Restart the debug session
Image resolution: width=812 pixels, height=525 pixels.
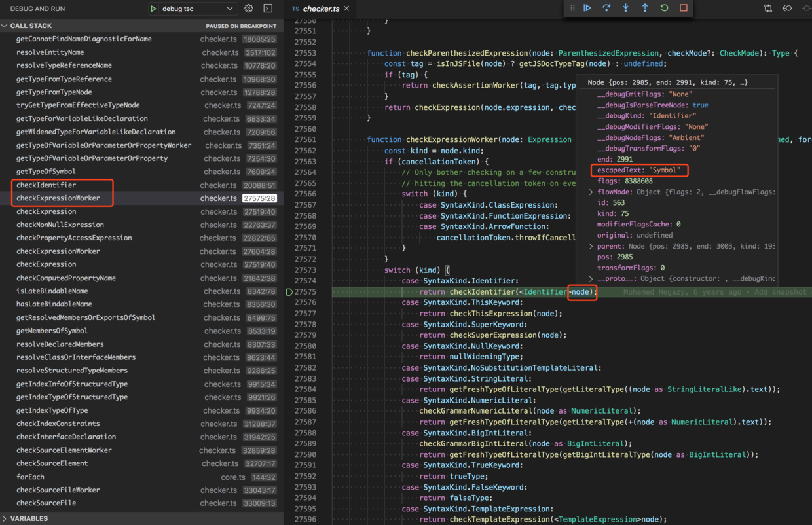click(x=664, y=8)
